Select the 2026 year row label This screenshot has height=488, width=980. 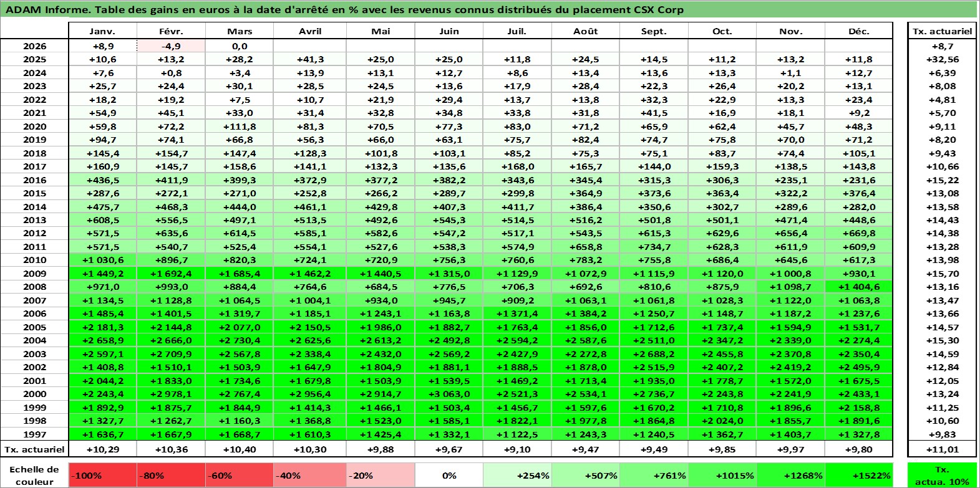(x=34, y=46)
